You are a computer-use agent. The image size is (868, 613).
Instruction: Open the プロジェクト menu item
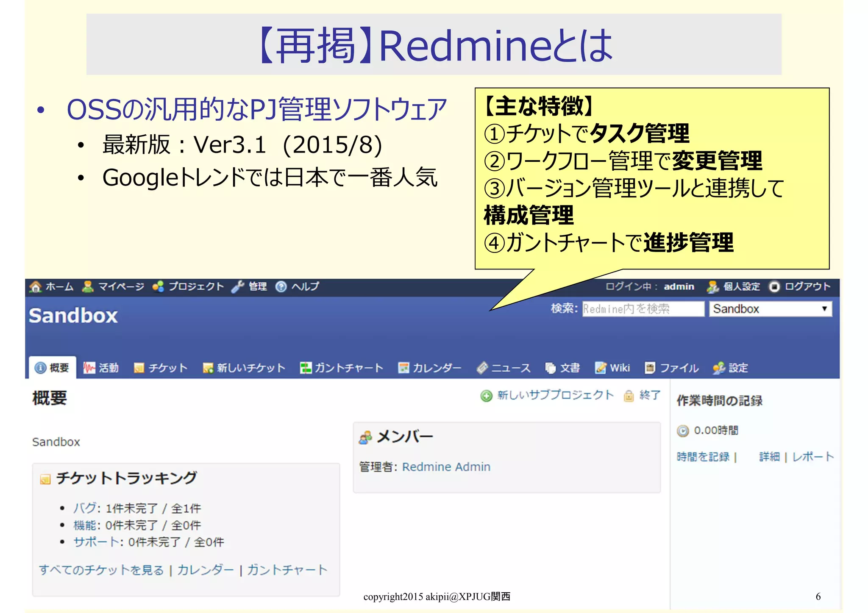pos(196,287)
